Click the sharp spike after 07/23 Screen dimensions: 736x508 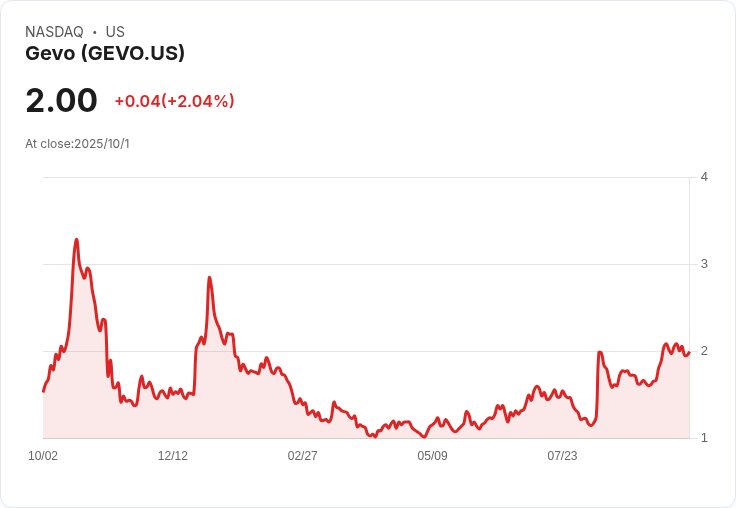click(599, 352)
